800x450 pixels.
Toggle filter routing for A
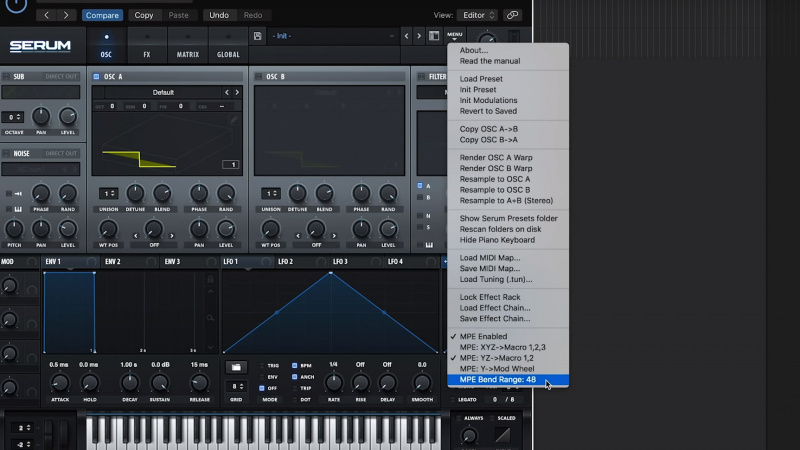tap(420, 186)
